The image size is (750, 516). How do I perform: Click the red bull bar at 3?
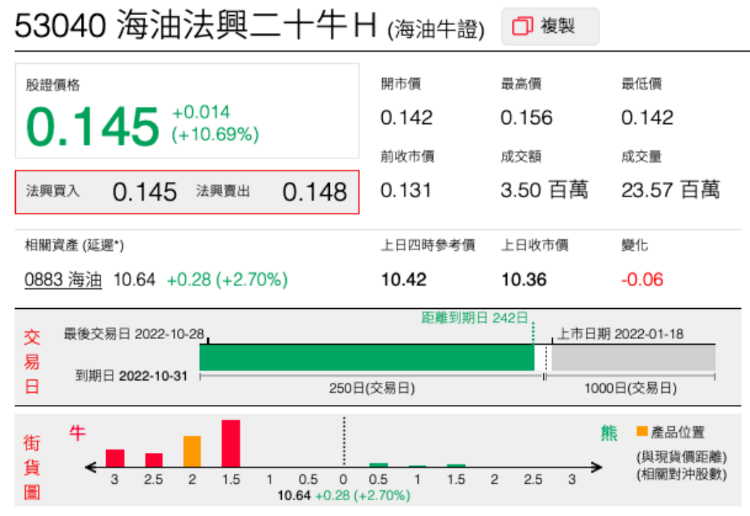click(x=115, y=458)
